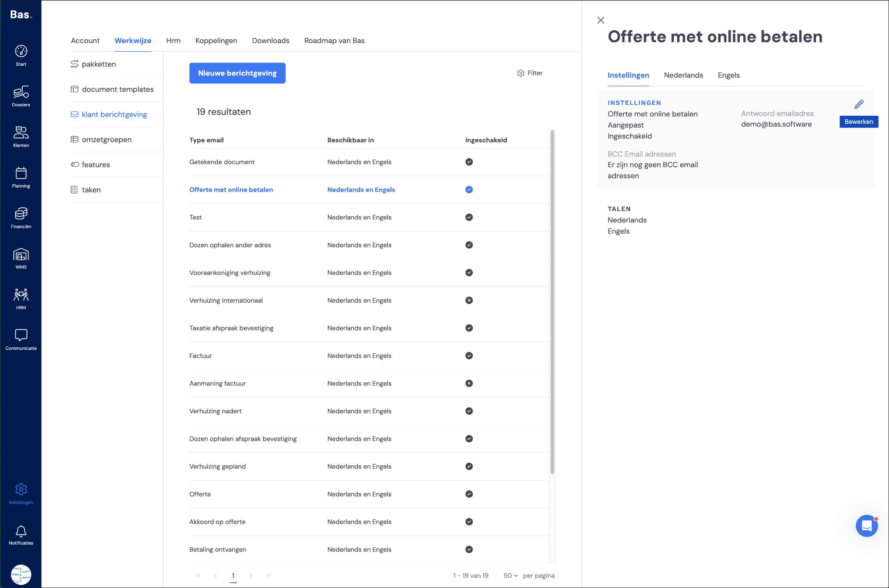This screenshot has width=889, height=588.
Task: Click the Bewerken button
Action: [859, 122]
